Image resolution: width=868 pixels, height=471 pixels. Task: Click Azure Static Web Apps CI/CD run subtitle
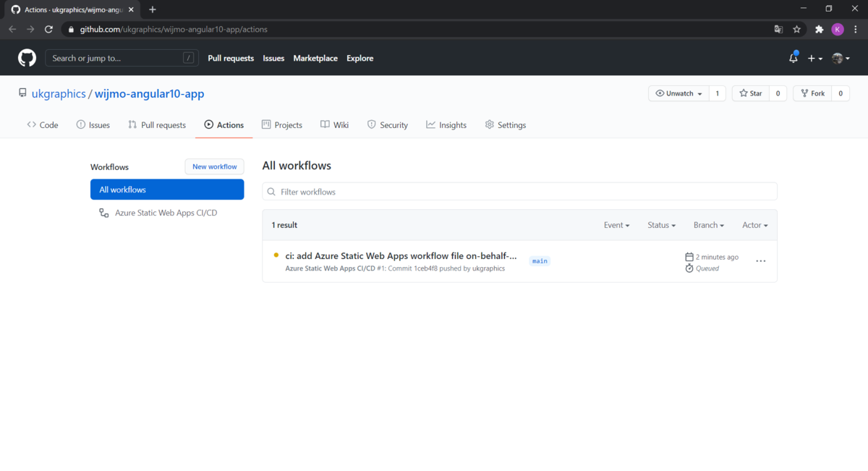[331, 268]
